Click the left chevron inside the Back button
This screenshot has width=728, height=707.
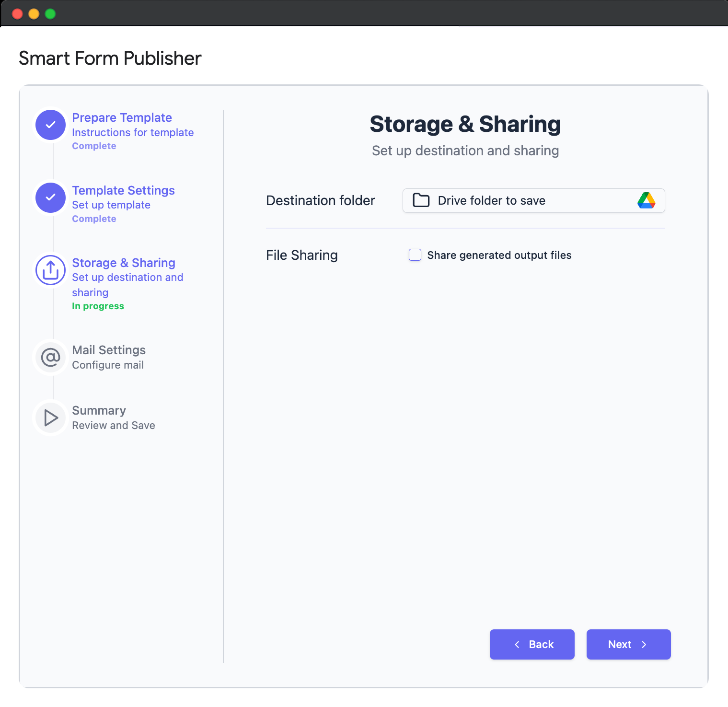pos(517,644)
